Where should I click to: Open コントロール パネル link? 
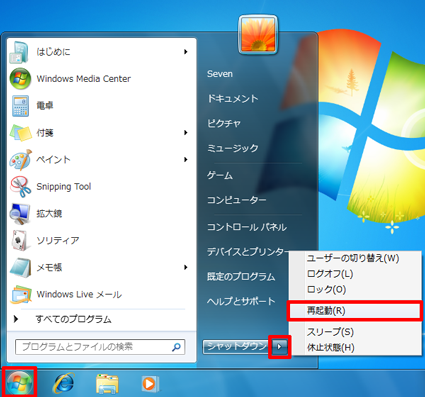coord(247,227)
